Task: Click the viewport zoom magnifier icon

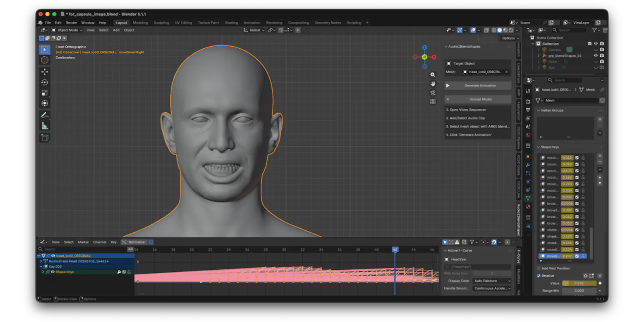Action: (x=433, y=75)
